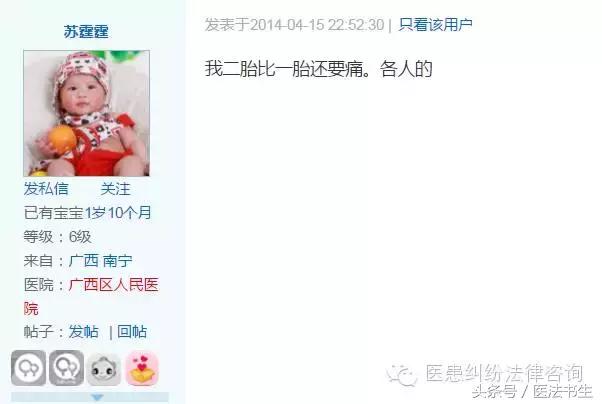Screen dimensions: 602x404
Task: Click 只看该用户 to filter posts
Action: point(435,25)
